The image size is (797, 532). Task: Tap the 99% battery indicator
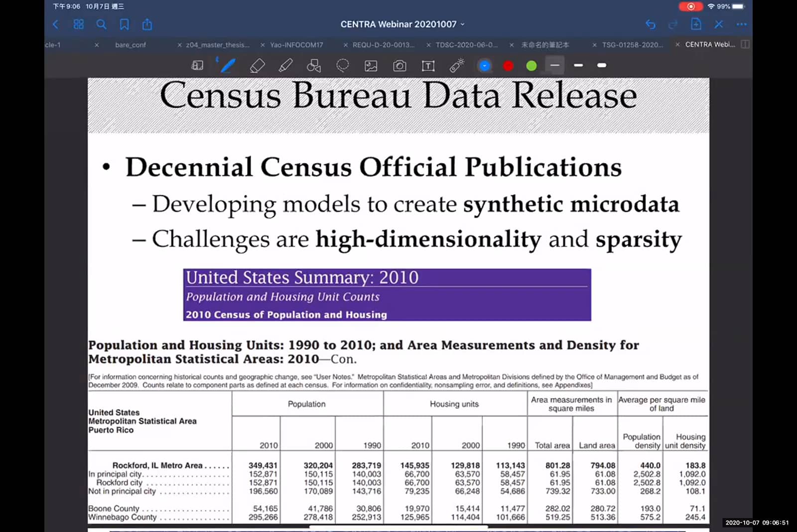tap(731, 6)
